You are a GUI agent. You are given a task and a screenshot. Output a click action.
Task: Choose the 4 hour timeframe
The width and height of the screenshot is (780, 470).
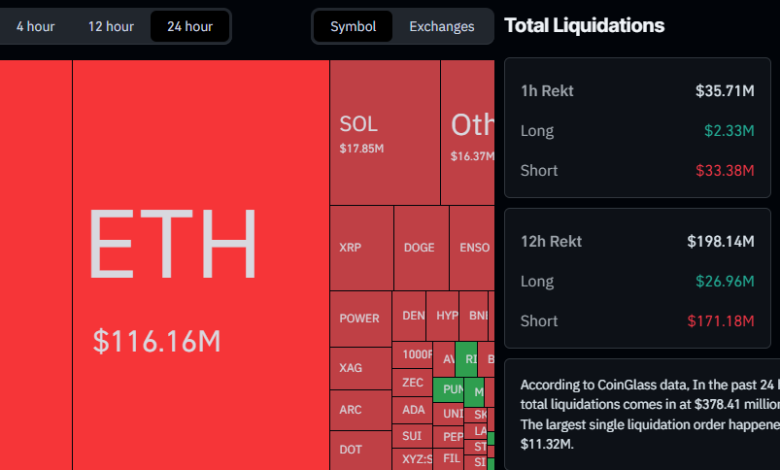[35, 27]
